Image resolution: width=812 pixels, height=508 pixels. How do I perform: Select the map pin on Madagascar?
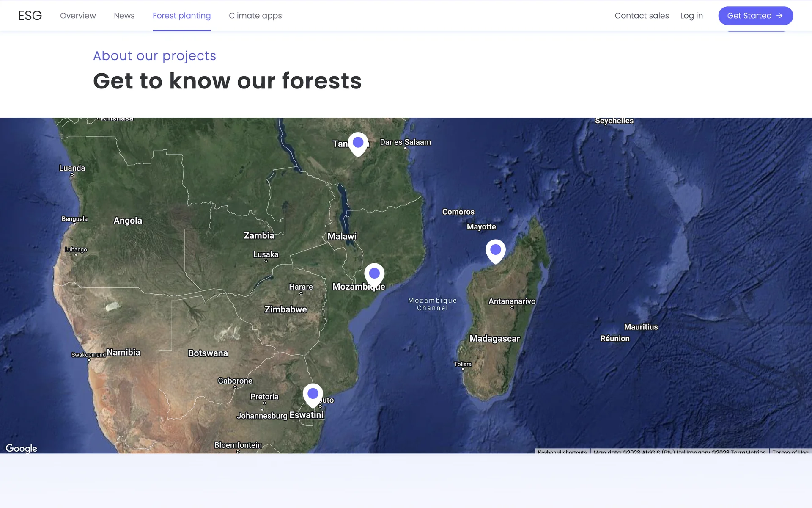(x=495, y=251)
